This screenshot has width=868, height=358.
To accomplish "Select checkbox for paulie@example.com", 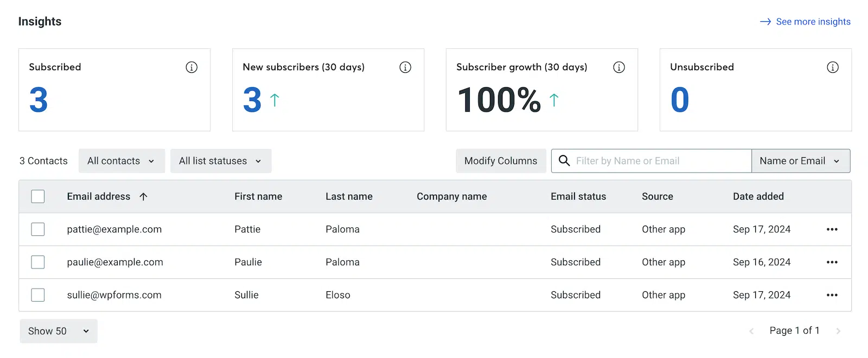I will [x=38, y=262].
